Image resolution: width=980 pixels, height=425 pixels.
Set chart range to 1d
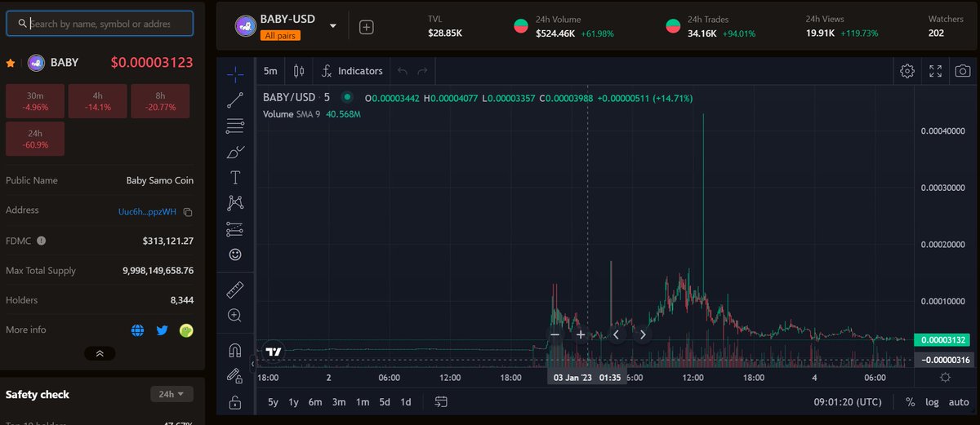[x=405, y=401]
